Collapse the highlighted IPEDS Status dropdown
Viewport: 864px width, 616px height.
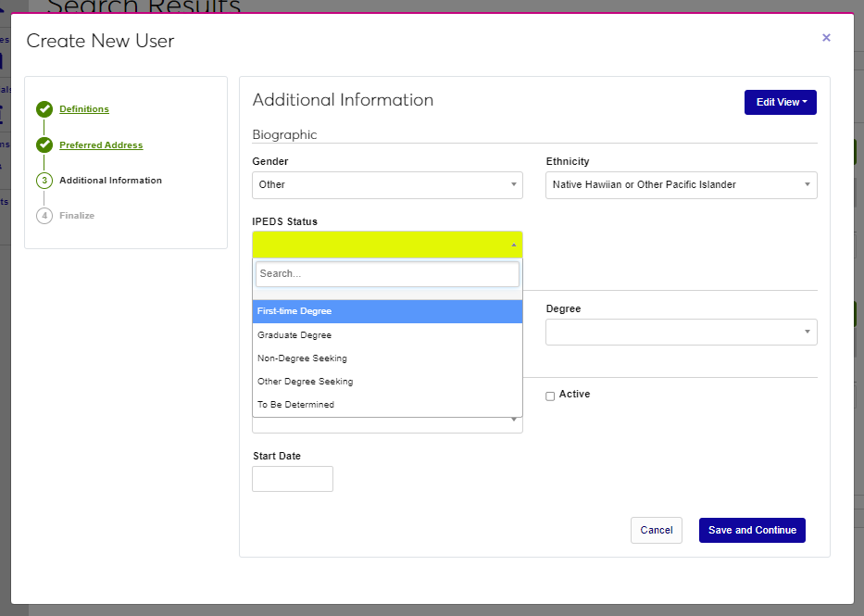[387, 245]
